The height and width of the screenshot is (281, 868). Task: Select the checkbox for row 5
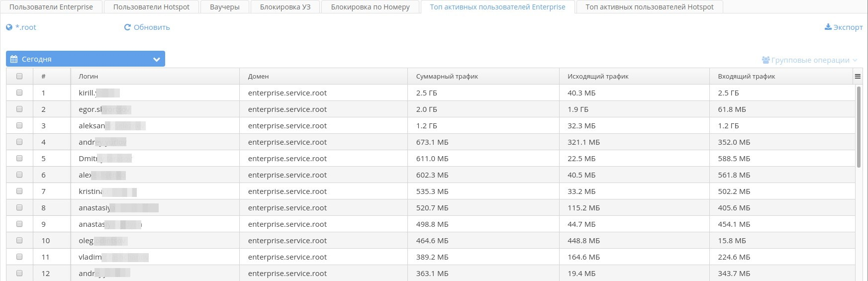click(19, 158)
